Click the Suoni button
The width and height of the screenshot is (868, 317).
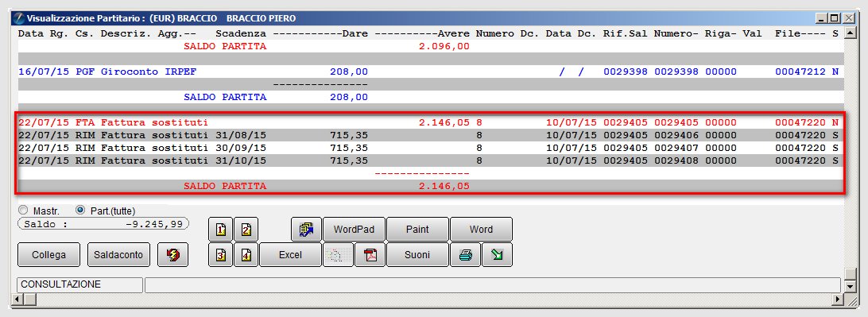(x=418, y=255)
